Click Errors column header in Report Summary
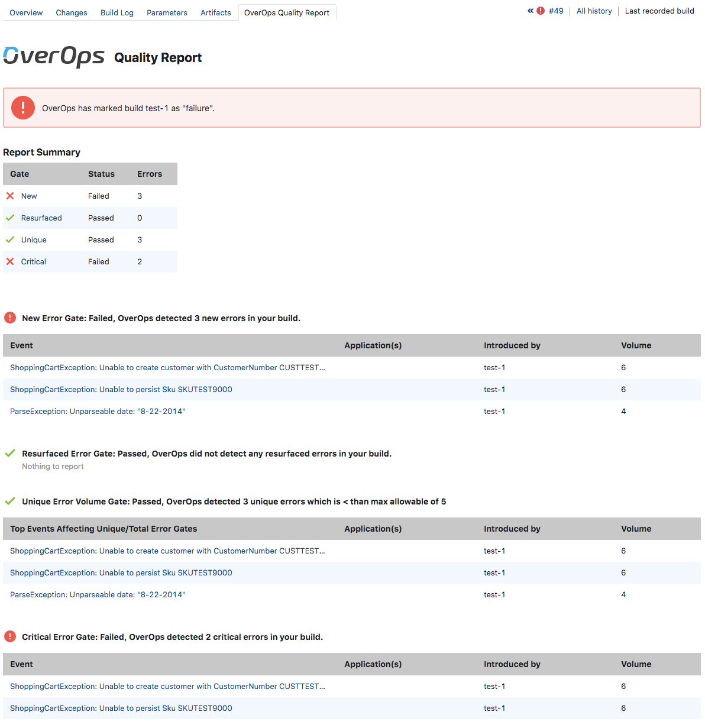The width and height of the screenshot is (705, 728). pos(150,174)
